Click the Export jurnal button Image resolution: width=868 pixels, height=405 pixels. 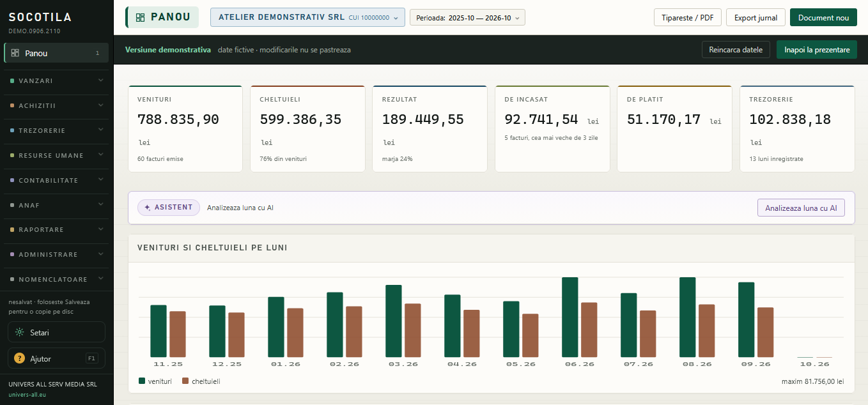point(756,17)
